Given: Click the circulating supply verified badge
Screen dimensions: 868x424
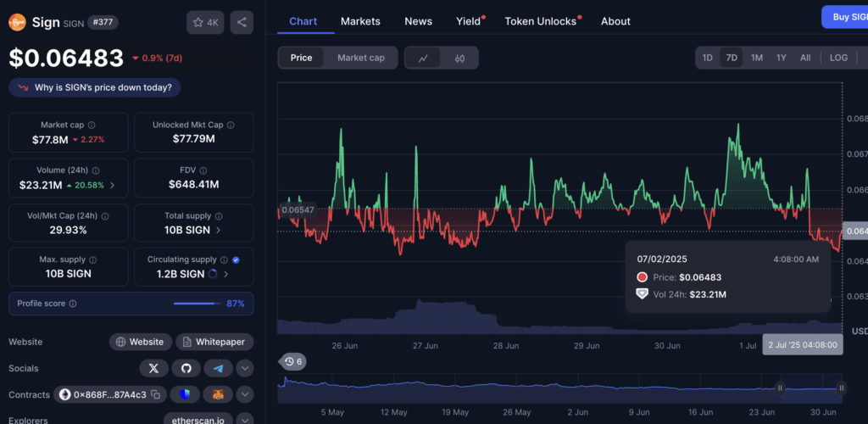Looking at the screenshot, I should pos(236,259).
